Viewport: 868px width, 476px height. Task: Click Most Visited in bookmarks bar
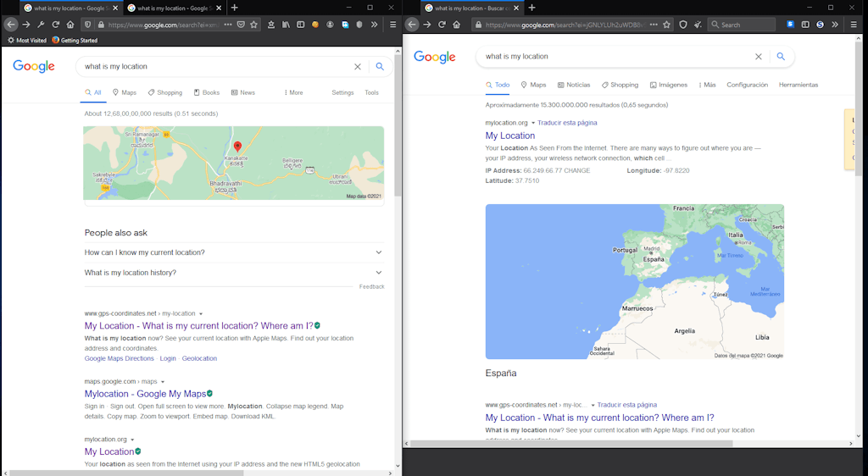coord(27,41)
